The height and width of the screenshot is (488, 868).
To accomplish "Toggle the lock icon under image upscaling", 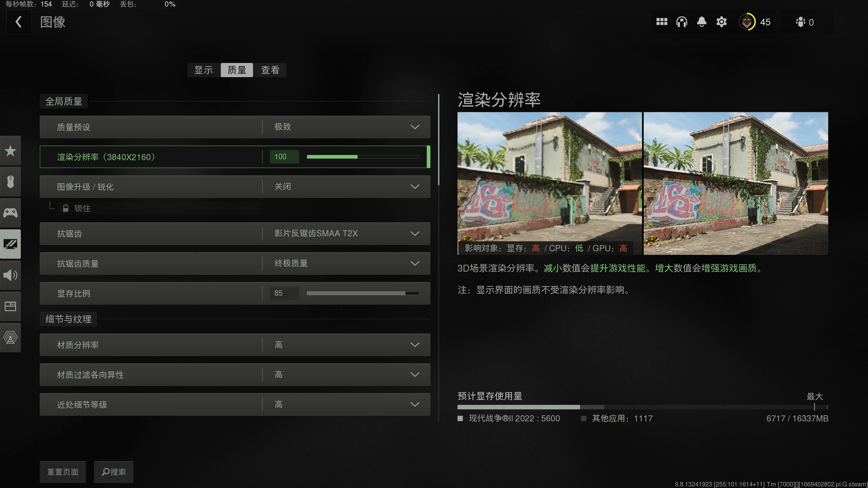I will 66,209.
